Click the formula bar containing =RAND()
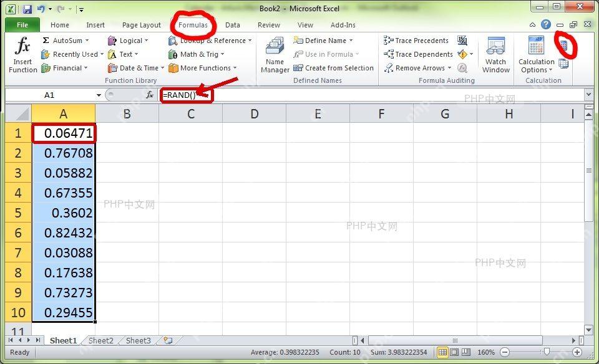The height and width of the screenshot is (364, 599). click(371, 95)
